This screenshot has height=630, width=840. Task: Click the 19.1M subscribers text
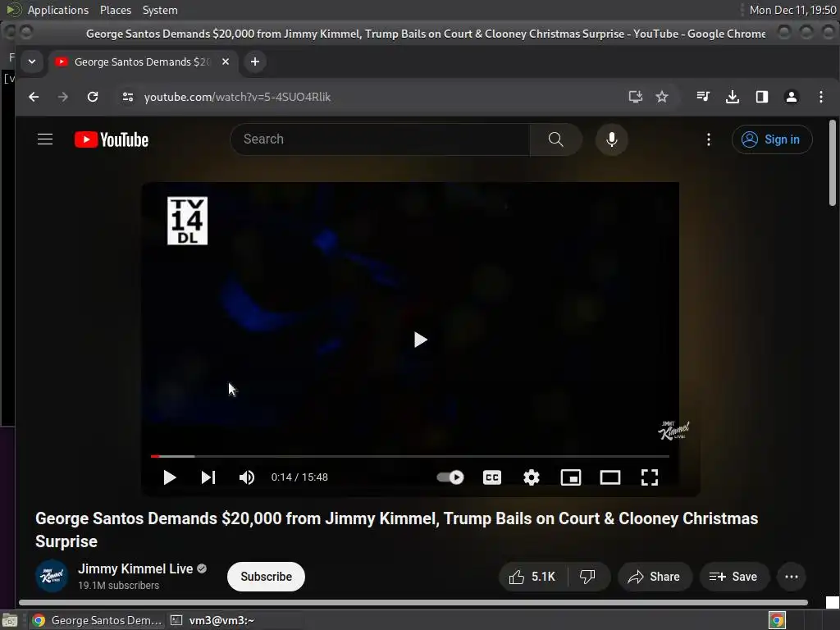[x=118, y=586]
